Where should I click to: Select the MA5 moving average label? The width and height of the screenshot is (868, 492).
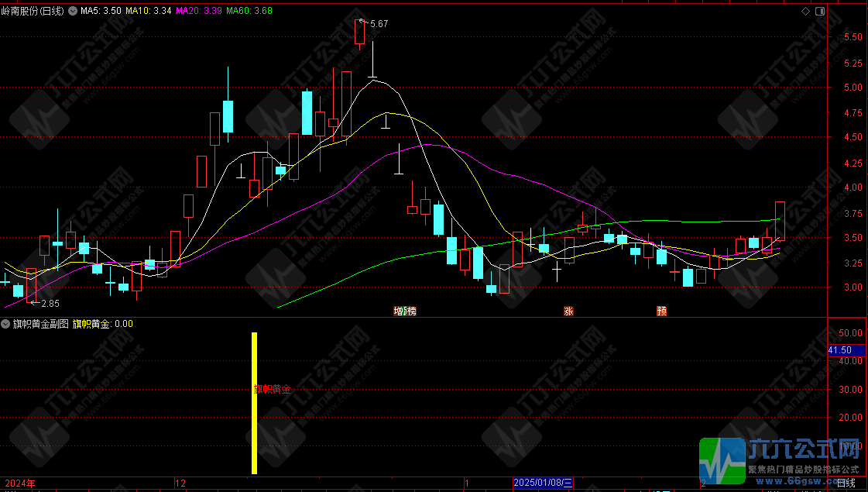pyautogui.click(x=100, y=11)
